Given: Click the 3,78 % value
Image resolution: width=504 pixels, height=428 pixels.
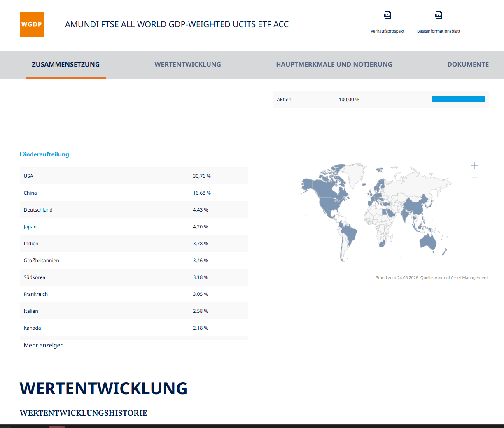Looking at the screenshot, I should 201,244.
